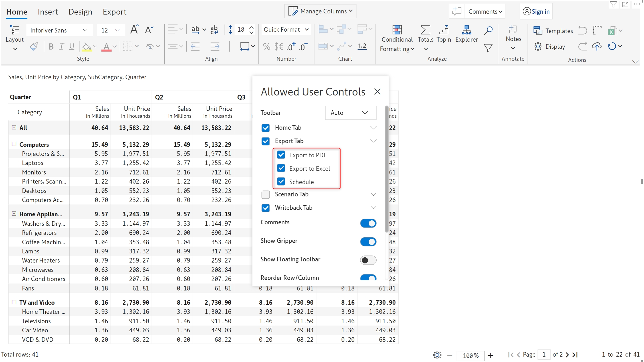Screen dimensions: 644x362
Task: Open the Toolbar Auto dropdown
Action: click(350, 113)
